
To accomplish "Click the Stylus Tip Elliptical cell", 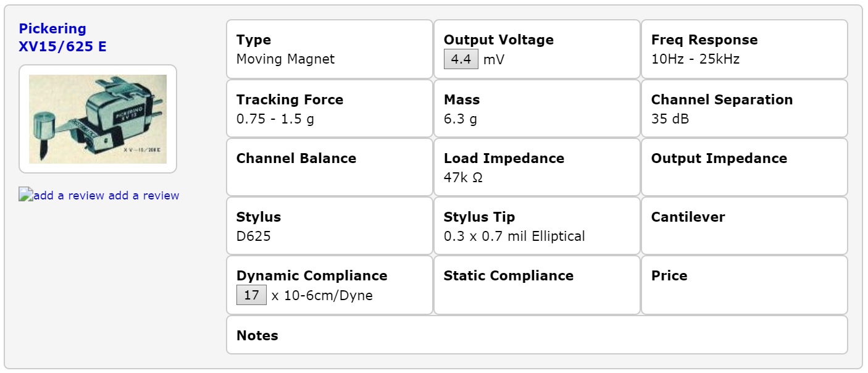I will coord(536,226).
